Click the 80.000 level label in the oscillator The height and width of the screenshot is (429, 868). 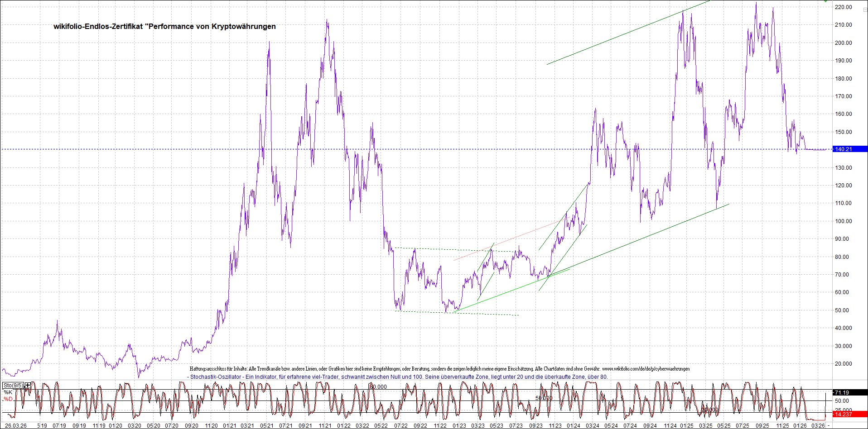pos(378,386)
